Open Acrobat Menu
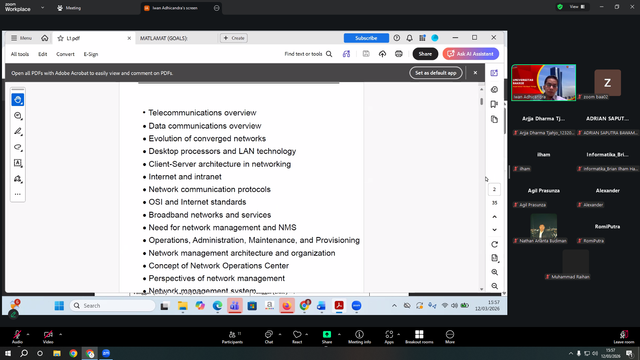Screen dimensions: 640x360 [x=21, y=38]
